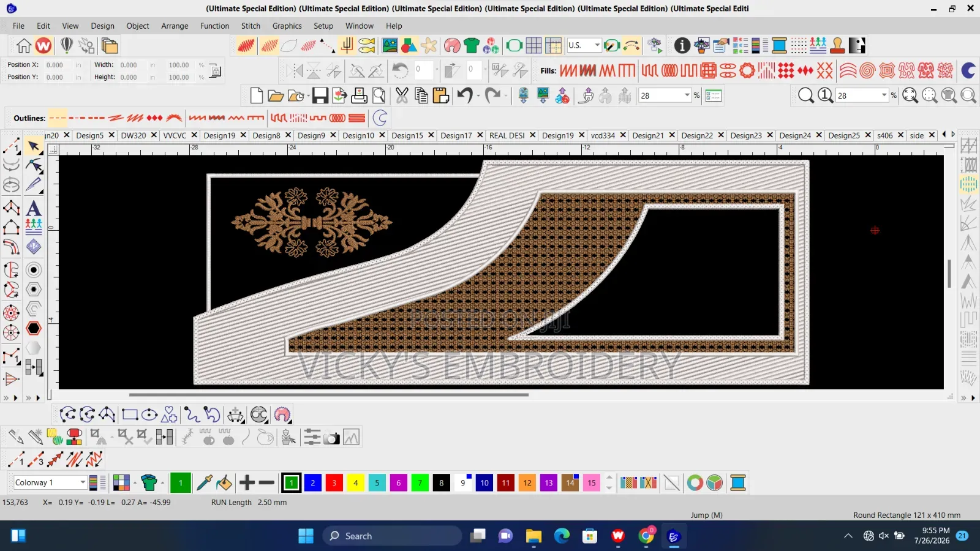Select red color swatch 3
Image resolution: width=980 pixels, height=551 pixels.
pos(334,482)
